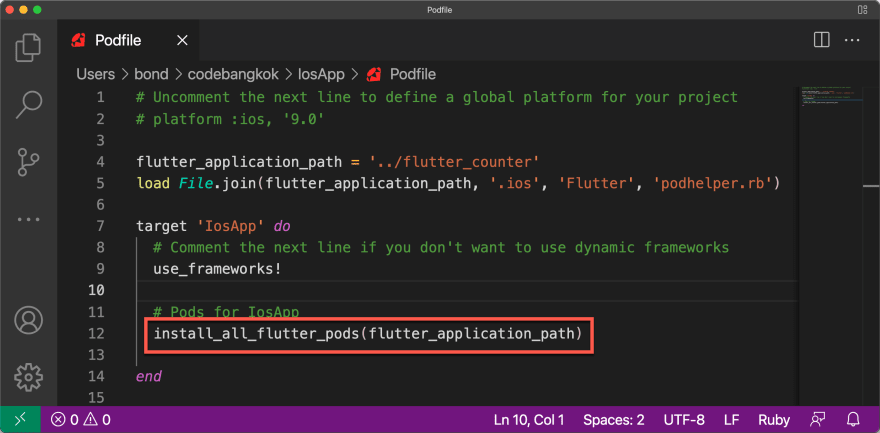The height and width of the screenshot is (433, 880).
Task: Open the Explorer view in activity bar
Action: tap(28, 47)
